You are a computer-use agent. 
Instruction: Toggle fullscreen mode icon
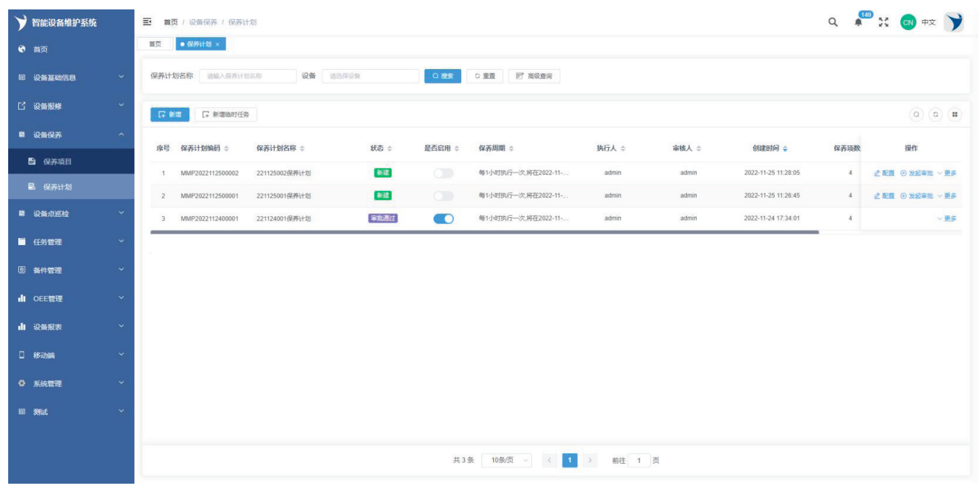(x=884, y=23)
